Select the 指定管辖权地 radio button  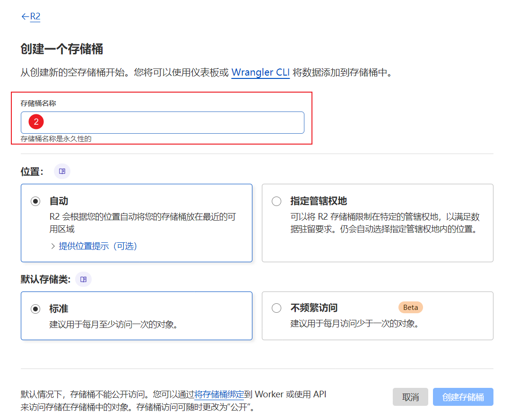click(x=277, y=201)
